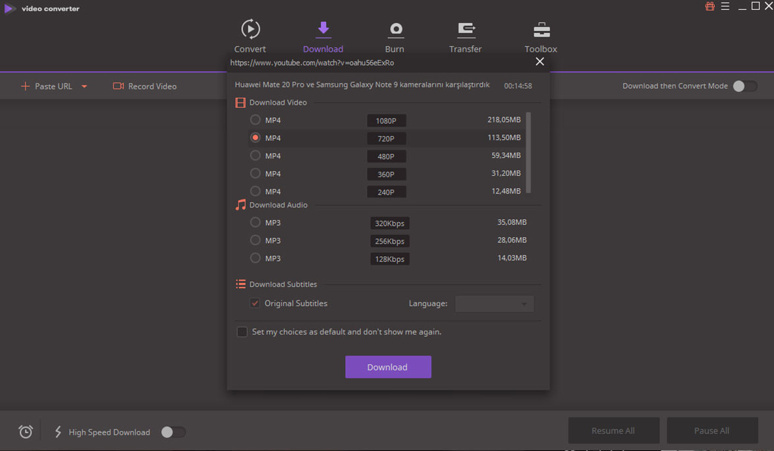The height and width of the screenshot is (451, 774).
Task: Open the alarm clock schedule icon
Action: pyautogui.click(x=26, y=432)
